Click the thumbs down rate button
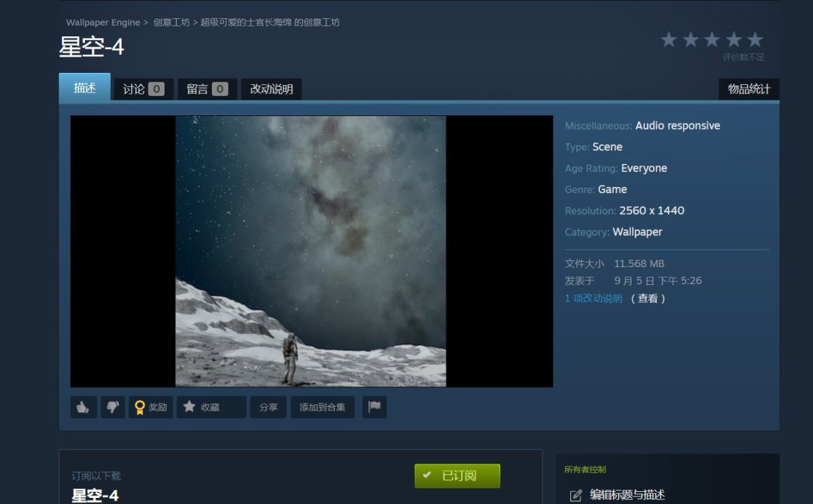 tap(113, 407)
